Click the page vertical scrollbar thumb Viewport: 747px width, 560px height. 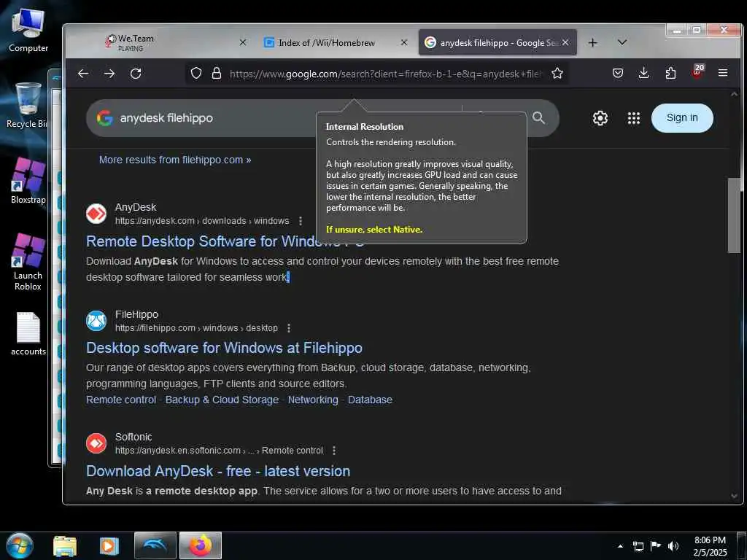click(x=734, y=215)
